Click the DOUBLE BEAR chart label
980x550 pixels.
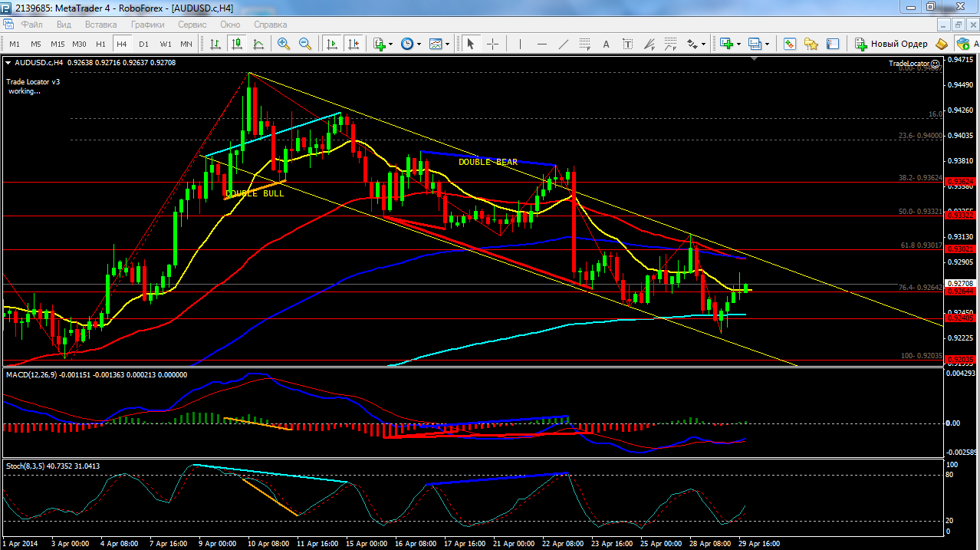pyautogui.click(x=488, y=162)
